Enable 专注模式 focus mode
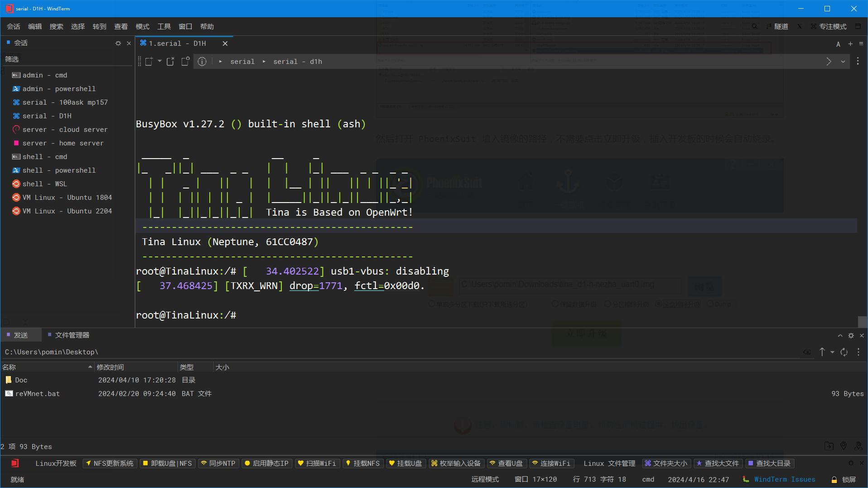The image size is (868, 488). coord(829,26)
